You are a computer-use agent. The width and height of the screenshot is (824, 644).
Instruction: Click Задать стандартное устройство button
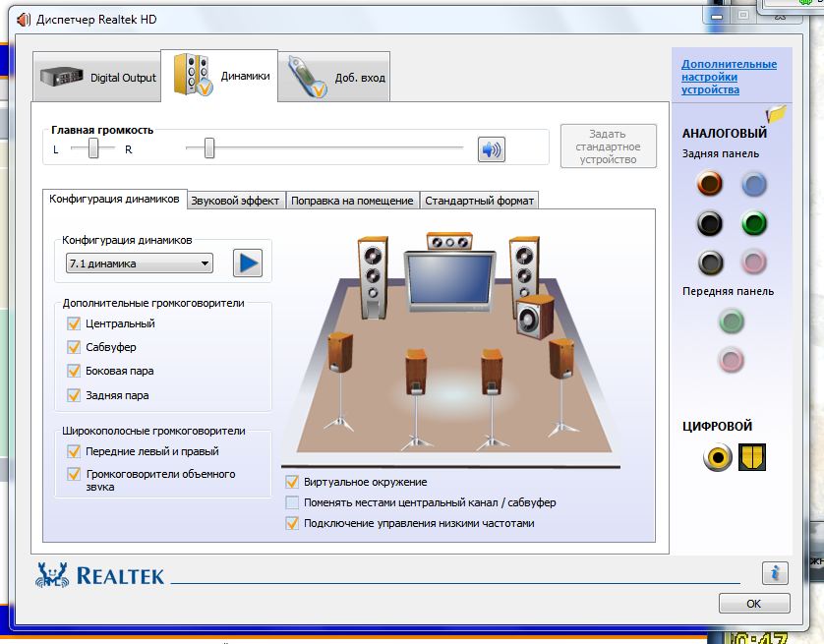[609, 146]
